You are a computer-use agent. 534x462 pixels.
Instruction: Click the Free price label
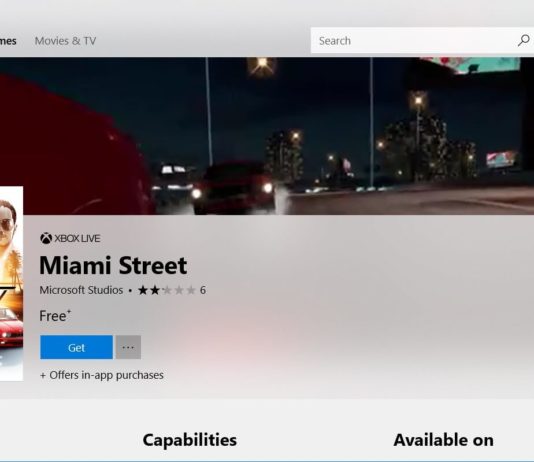55,316
